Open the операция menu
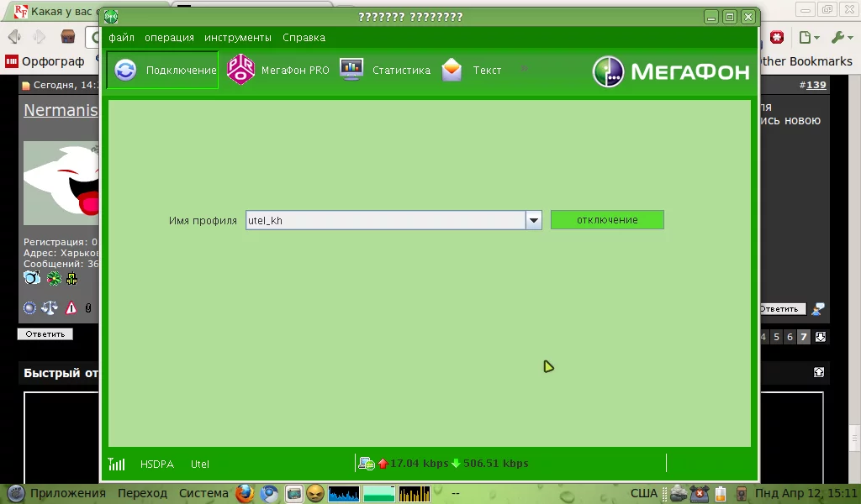Viewport: 861px width, 504px height. 169,37
